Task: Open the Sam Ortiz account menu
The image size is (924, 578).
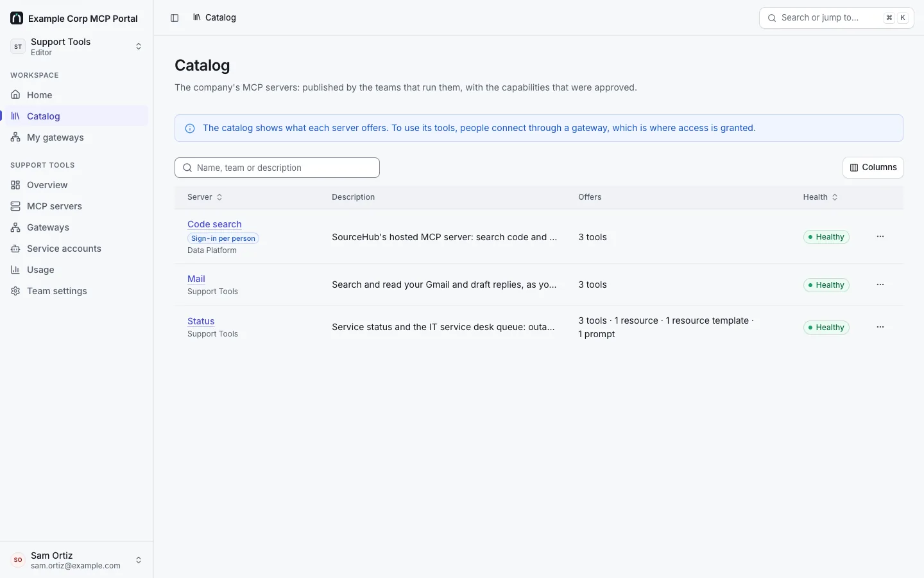Action: coord(76,560)
